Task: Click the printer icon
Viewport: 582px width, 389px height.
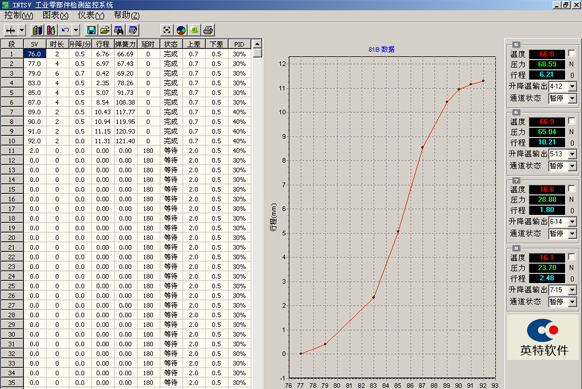Action: pyautogui.click(x=208, y=30)
